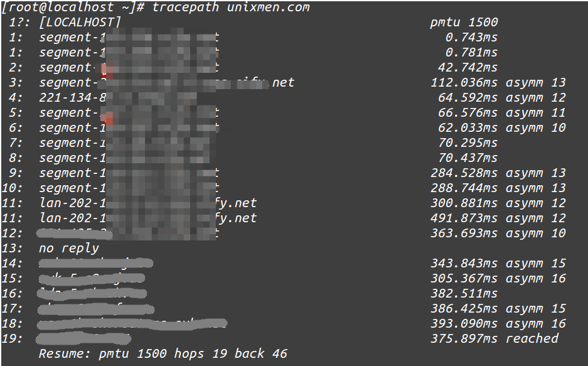Click the tracepath unixmen.com command text

point(231,7)
